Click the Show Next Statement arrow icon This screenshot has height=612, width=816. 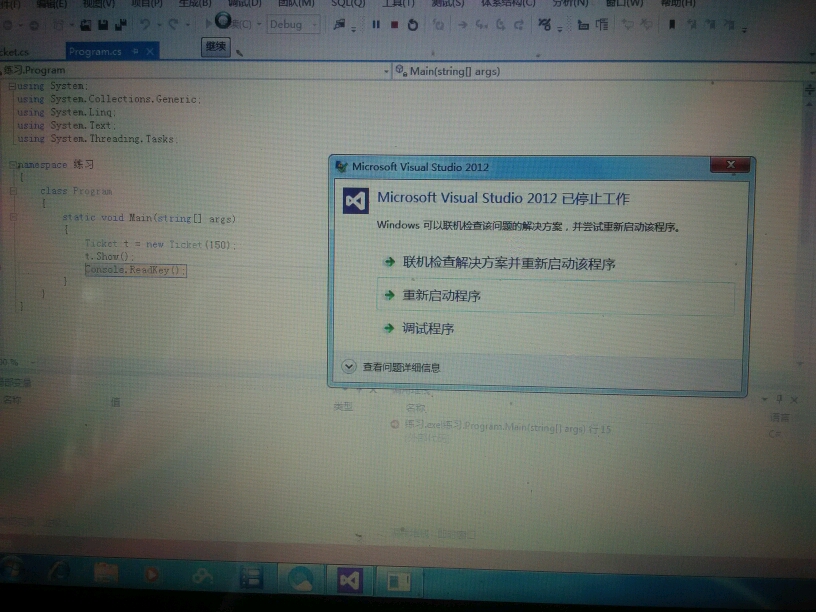pyautogui.click(x=462, y=24)
